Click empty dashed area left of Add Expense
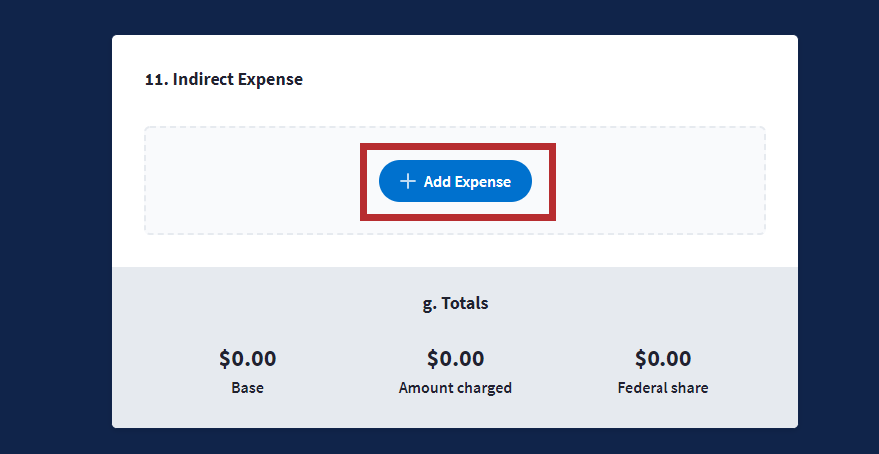This screenshot has height=454, width=879. 250,181
